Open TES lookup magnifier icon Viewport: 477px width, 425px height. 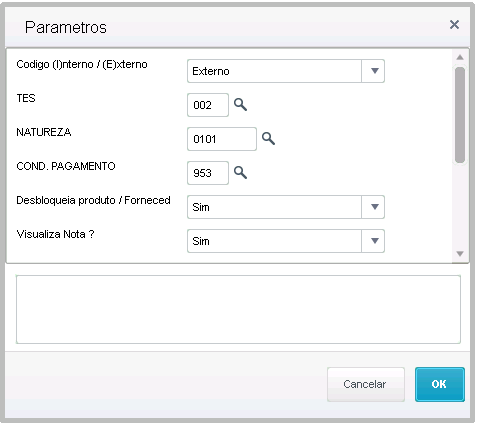(x=240, y=105)
